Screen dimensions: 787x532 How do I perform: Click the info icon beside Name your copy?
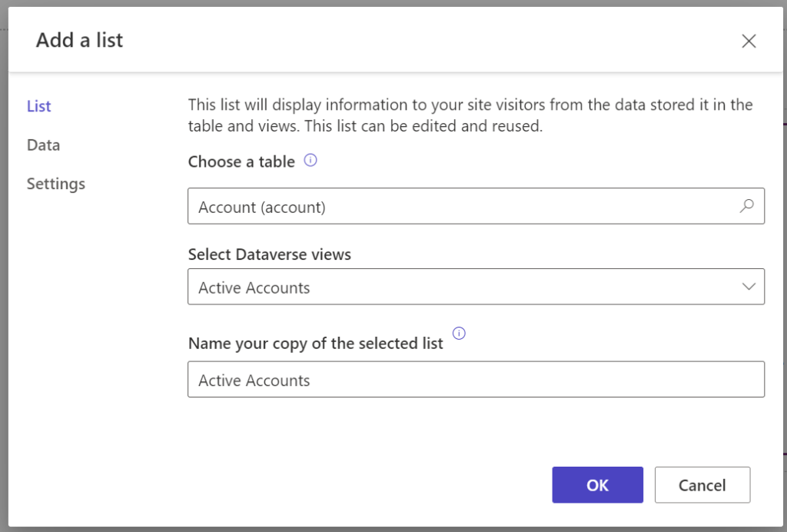459,333
